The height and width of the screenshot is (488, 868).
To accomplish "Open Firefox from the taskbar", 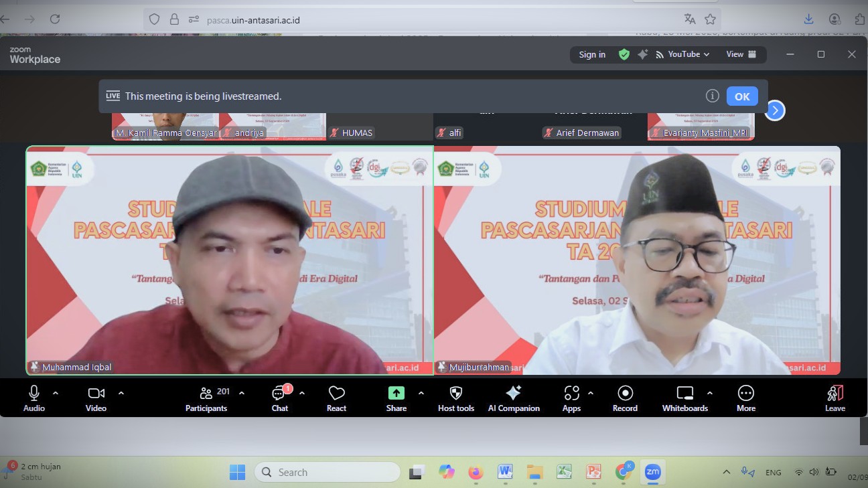I will pyautogui.click(x=476, y=472).
